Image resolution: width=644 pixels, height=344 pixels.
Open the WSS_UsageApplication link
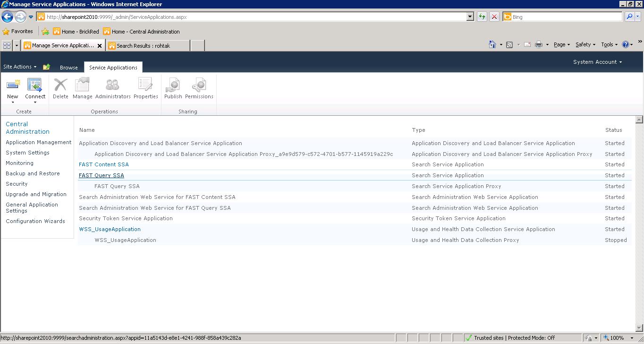110,229
